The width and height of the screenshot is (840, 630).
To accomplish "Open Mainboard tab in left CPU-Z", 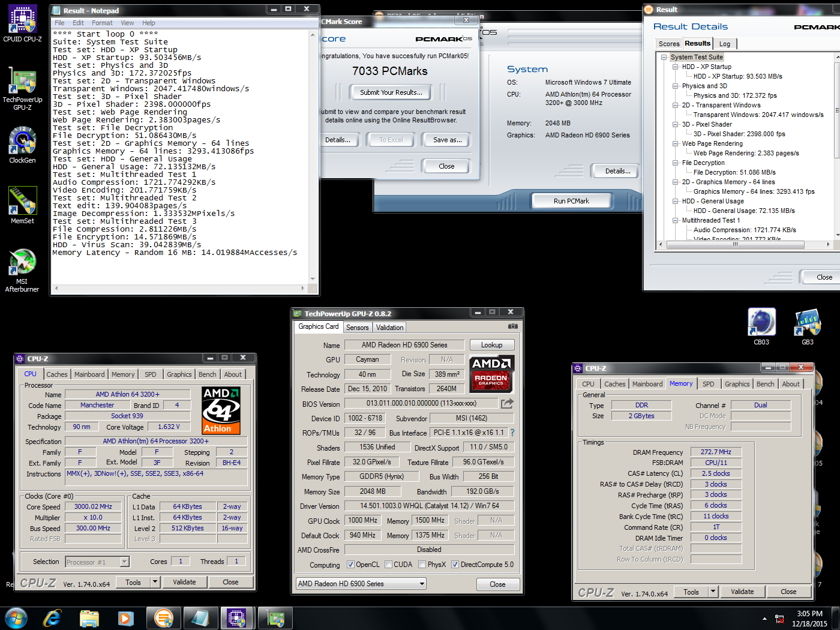I will point(89,374).
